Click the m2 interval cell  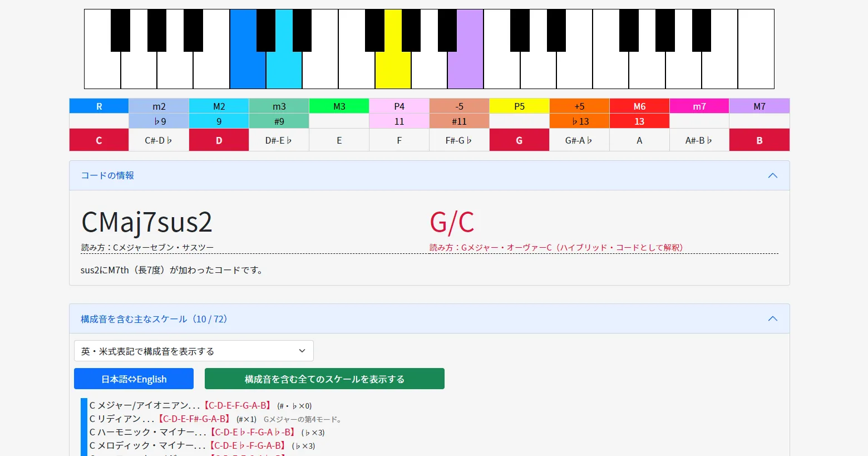pyautogui.click(x=159, y=106)
